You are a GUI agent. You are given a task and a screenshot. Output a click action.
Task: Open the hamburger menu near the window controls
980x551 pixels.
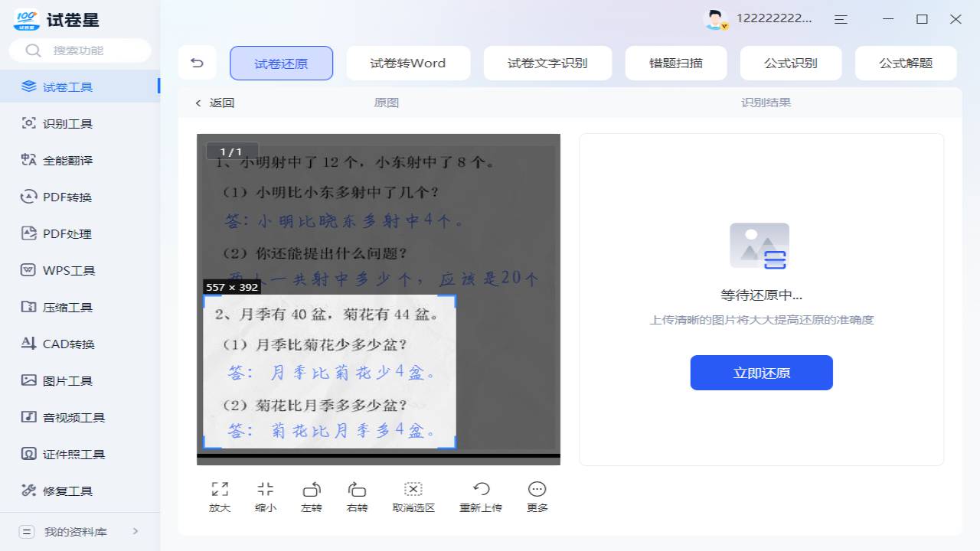(x=840, y=19)
